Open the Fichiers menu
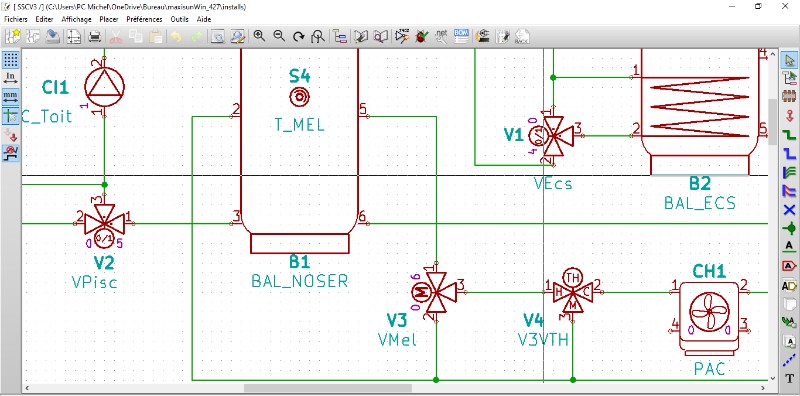 point(16,19)
